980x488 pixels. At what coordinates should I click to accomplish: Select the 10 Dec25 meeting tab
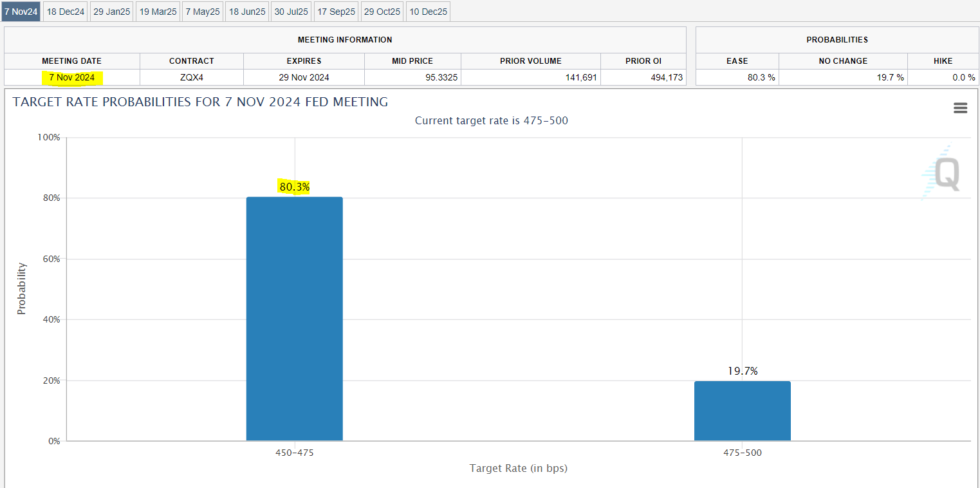click(427, 11)
